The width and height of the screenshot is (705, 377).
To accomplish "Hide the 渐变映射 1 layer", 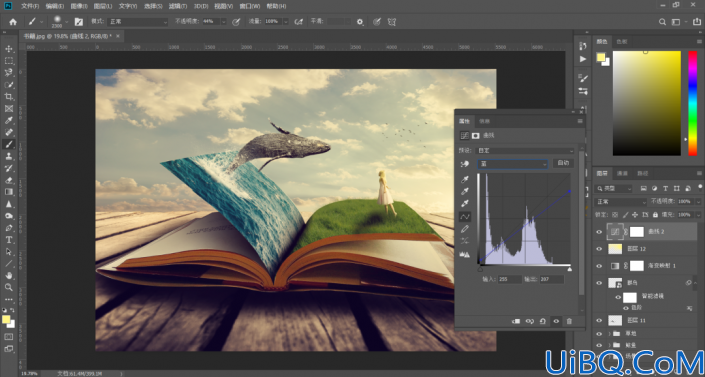I will 599,266.
